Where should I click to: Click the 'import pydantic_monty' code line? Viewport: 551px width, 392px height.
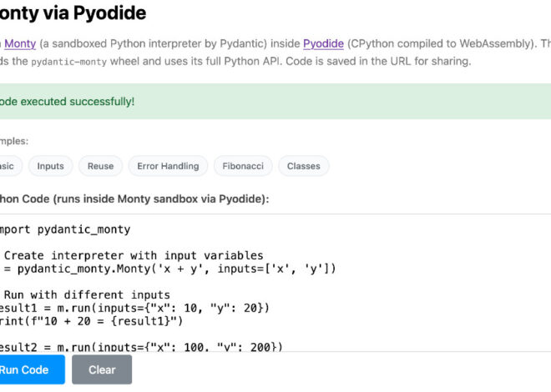(x=65, y=229)
